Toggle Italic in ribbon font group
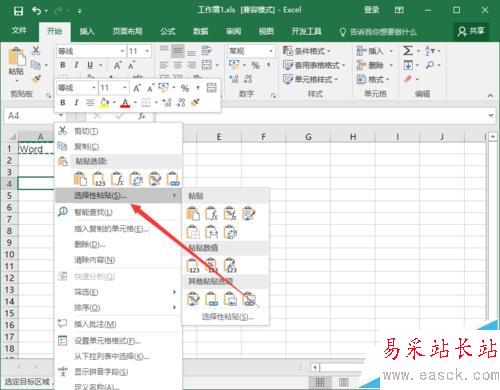 [76, 65]
